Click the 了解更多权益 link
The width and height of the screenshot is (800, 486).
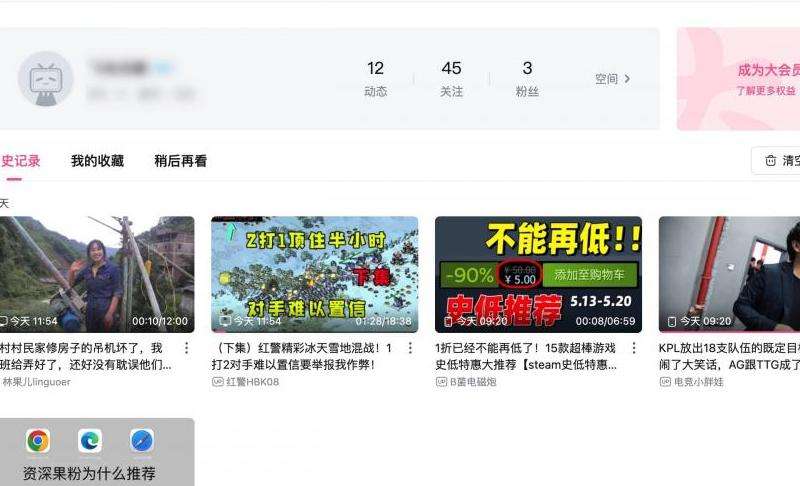coord(765,91)
